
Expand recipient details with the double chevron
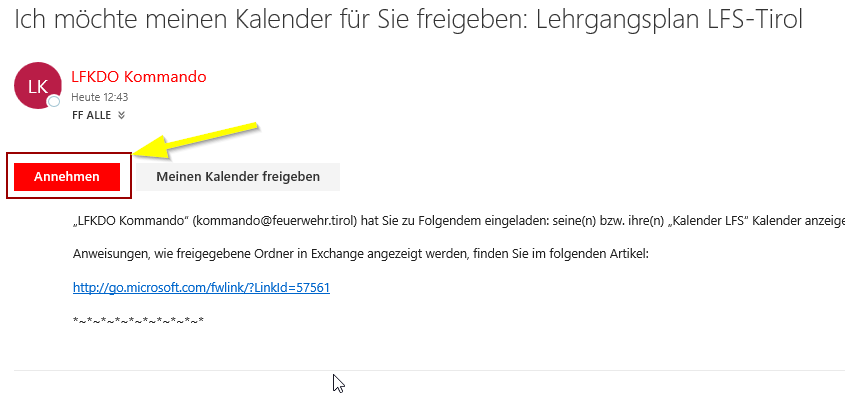pos(121,115)
